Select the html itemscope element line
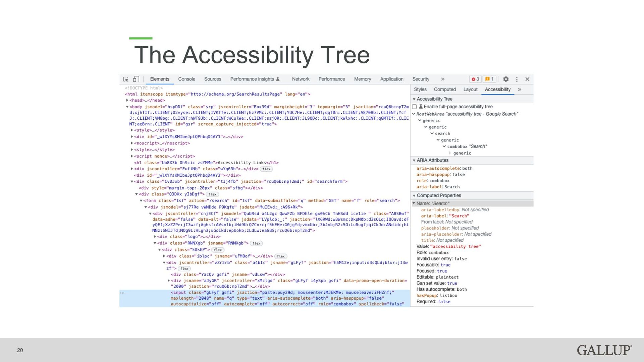644x362 pixels. point(218,94)
